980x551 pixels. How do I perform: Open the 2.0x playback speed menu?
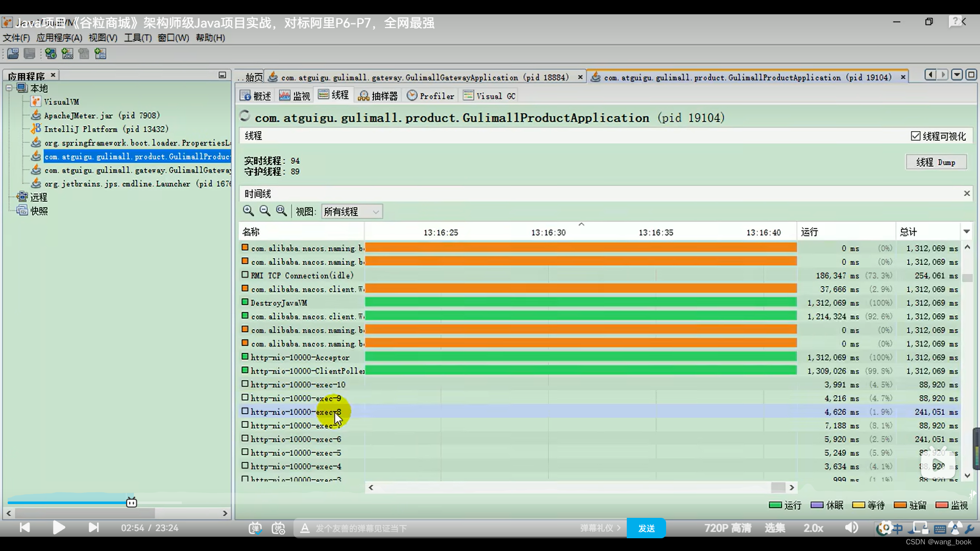(x=814, y=528)
